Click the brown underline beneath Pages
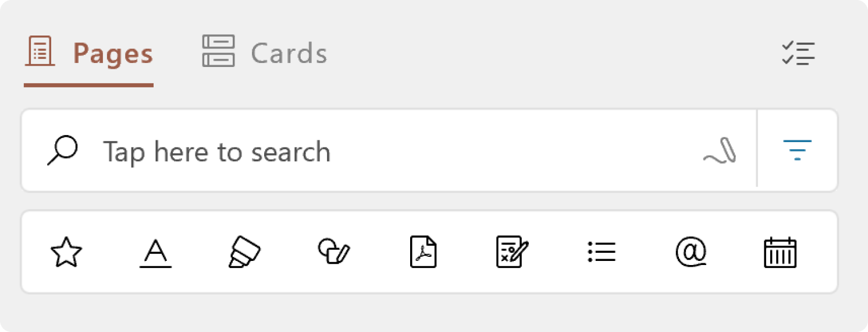Image resolution: width=868 pixels, height=332 pixels. (x=88, y=85)
